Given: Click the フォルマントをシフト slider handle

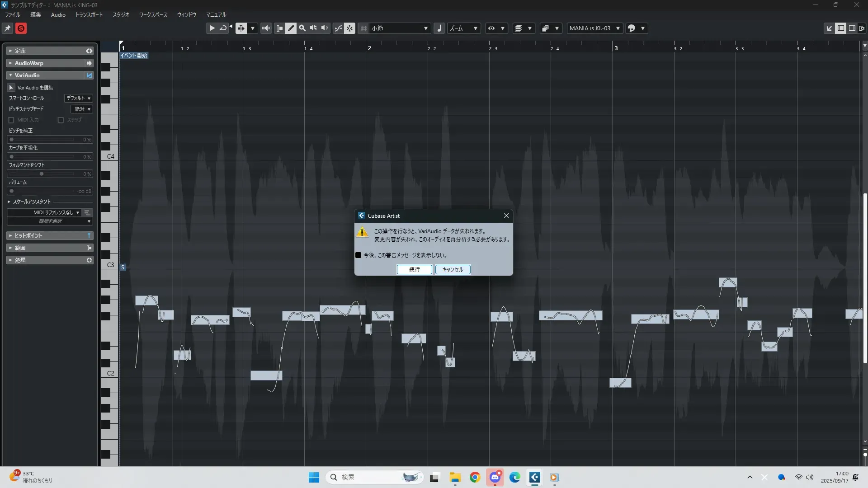Looking at the screenshot, I should 42,174.
